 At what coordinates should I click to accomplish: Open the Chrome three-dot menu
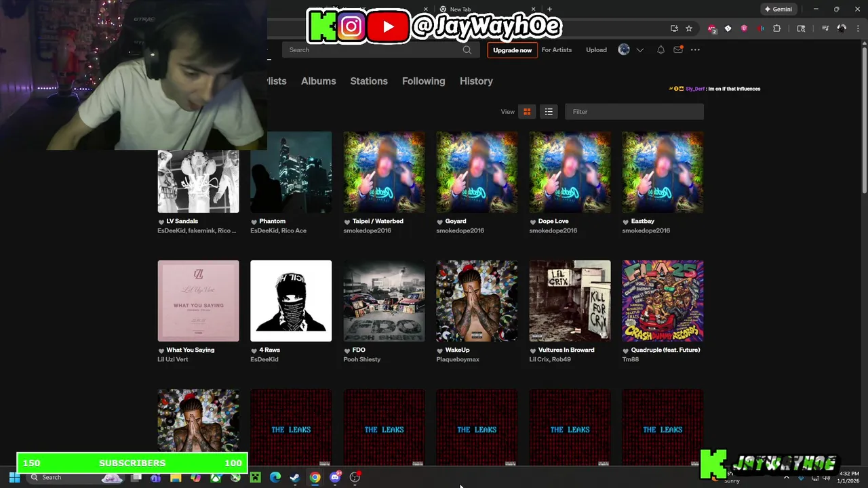(857, 28)
